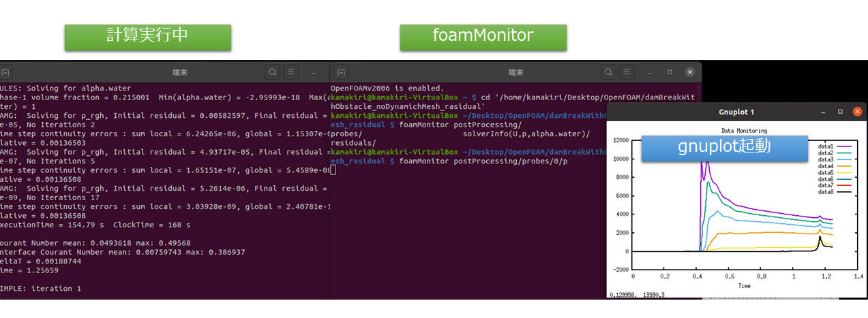Close the Gnuplot 1 window
This screenshot has height=318, width=868.
(857, 112)
